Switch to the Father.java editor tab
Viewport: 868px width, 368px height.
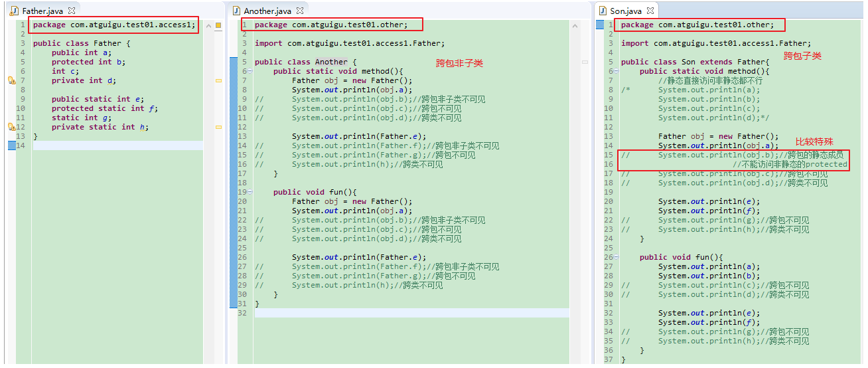click(43, 11)
